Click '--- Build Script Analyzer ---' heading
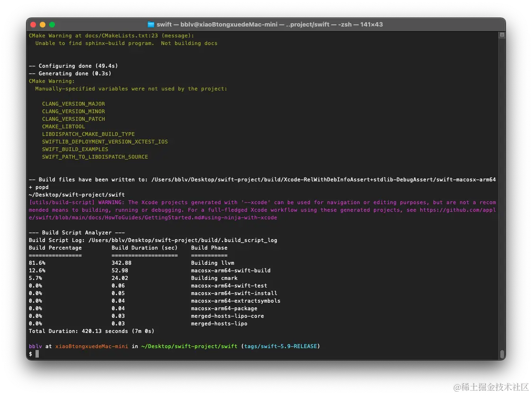The width and height of the screenshot is (532, 395). pyautogui.click(x=77, y=233)
